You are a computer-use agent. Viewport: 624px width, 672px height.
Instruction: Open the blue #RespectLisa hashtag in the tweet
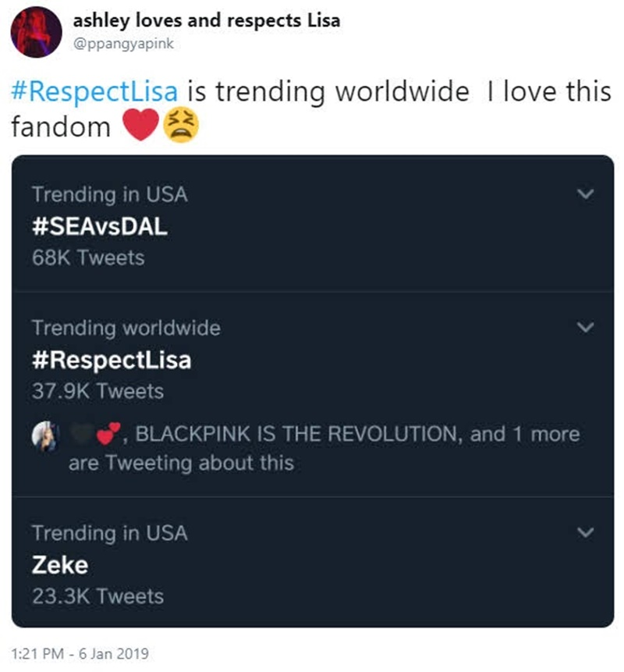coord(95,92)
